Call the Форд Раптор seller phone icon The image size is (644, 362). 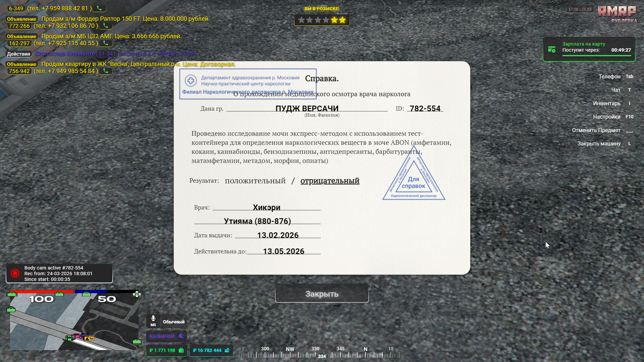click(106, 26)
